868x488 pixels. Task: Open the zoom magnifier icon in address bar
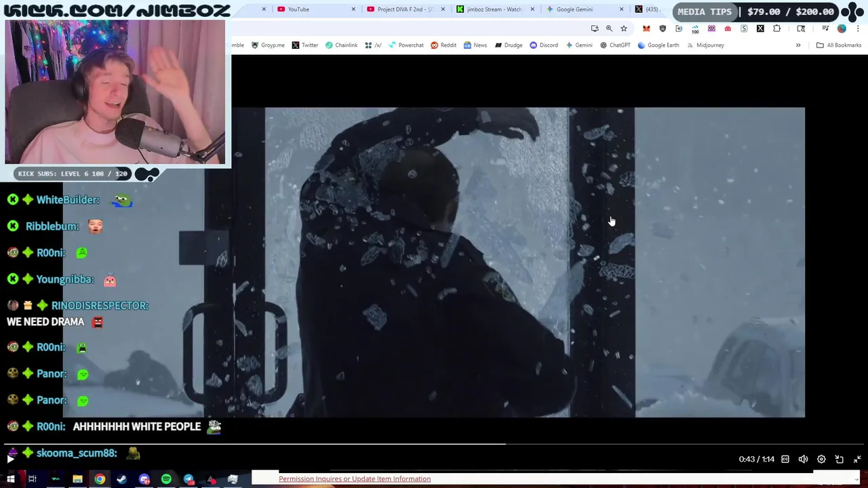click(609, 28)
